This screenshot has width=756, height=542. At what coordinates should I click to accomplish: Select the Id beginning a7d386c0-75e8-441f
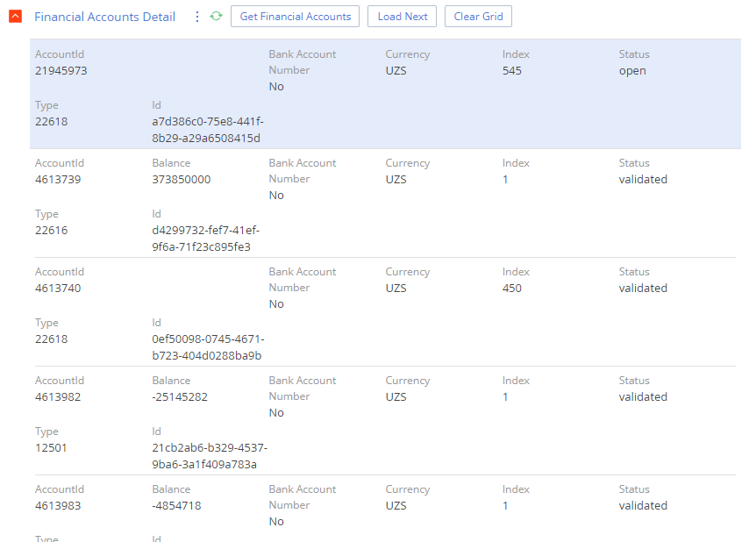208,130
